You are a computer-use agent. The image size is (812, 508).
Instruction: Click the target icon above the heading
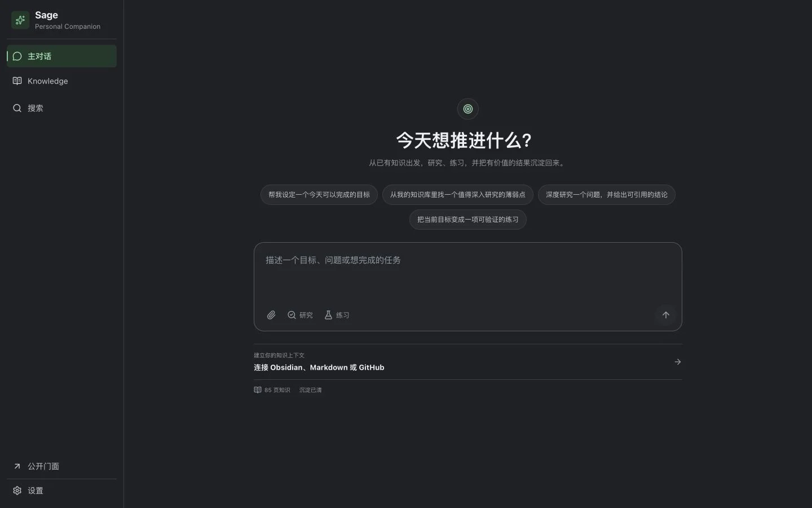pos(467,109)
